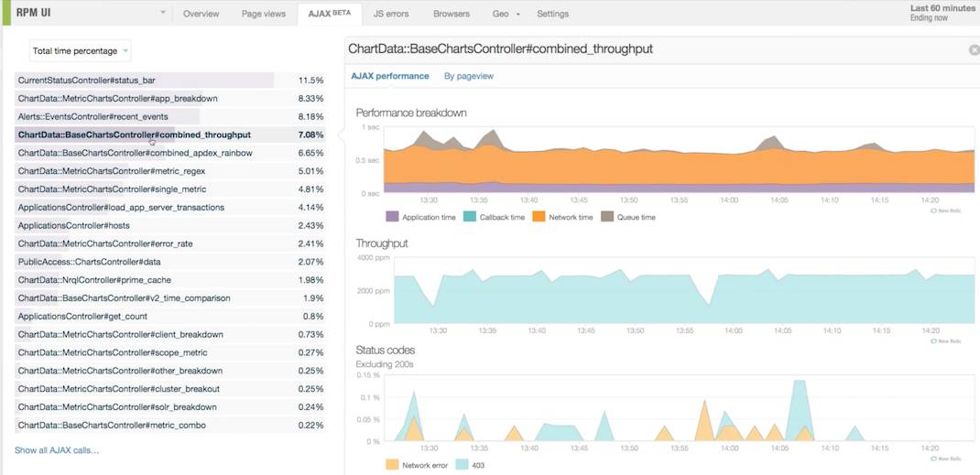Switch to the By pageview view

coord(468,76)
